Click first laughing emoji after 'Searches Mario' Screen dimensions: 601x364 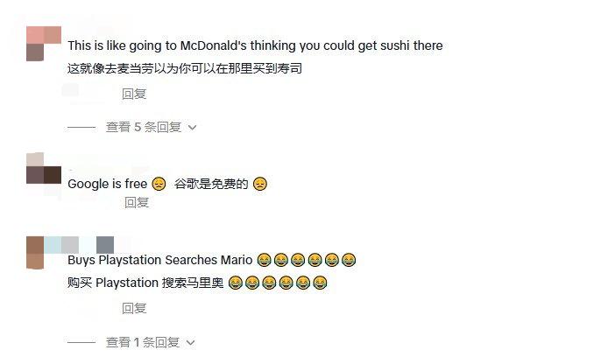click(x=264, y=260)
